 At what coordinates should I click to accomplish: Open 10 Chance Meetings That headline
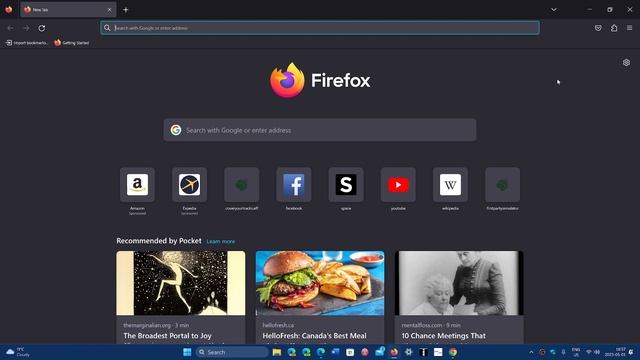click(x=444, y=336)
